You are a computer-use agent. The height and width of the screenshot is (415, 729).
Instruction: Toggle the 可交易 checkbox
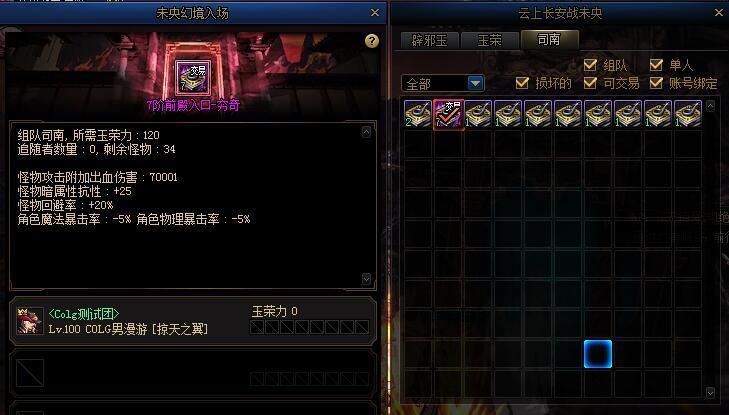(590, 83)
